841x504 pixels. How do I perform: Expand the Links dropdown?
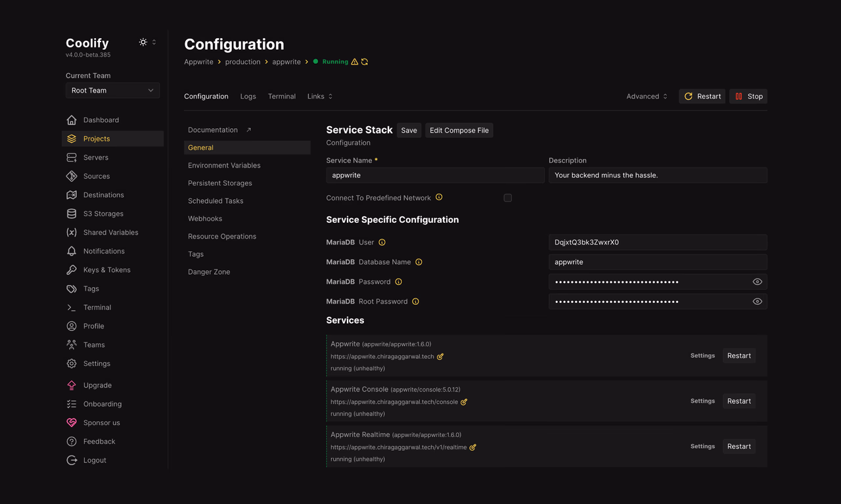click(320, 97)
